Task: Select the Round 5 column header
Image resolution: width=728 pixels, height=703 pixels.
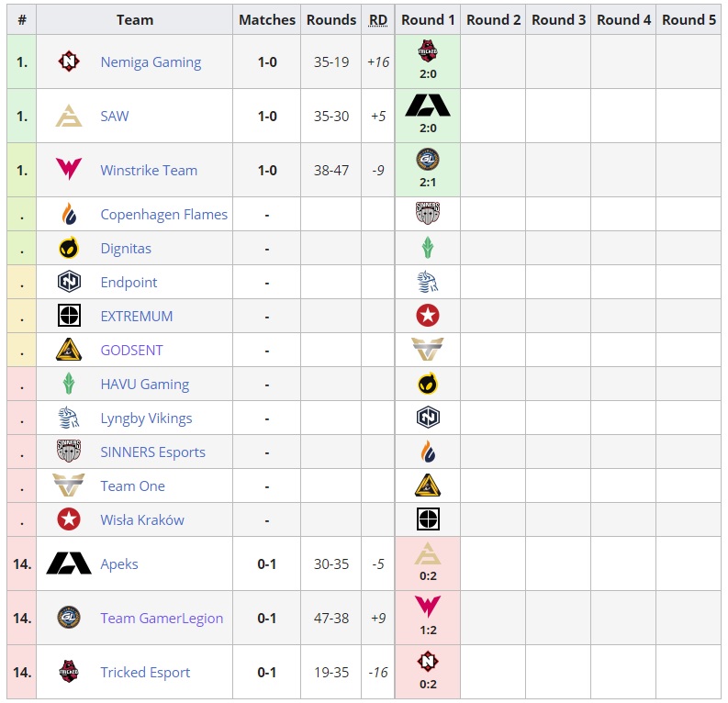Action: [689, 19]
